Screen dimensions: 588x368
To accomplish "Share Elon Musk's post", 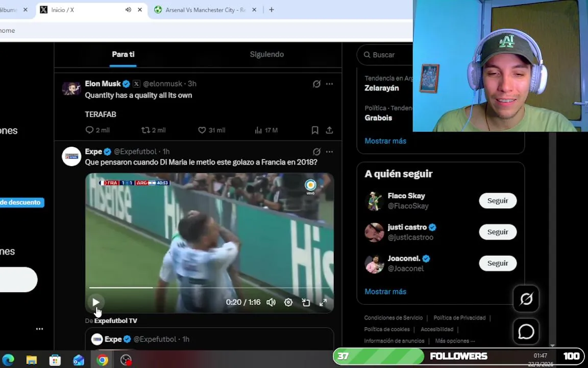I will click(329, 130).
